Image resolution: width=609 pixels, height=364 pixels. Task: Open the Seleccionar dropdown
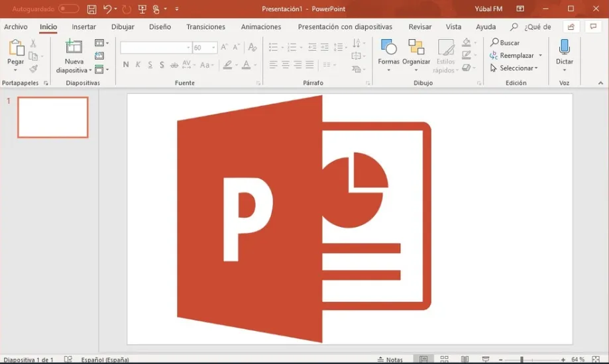(x=514, y=68)
